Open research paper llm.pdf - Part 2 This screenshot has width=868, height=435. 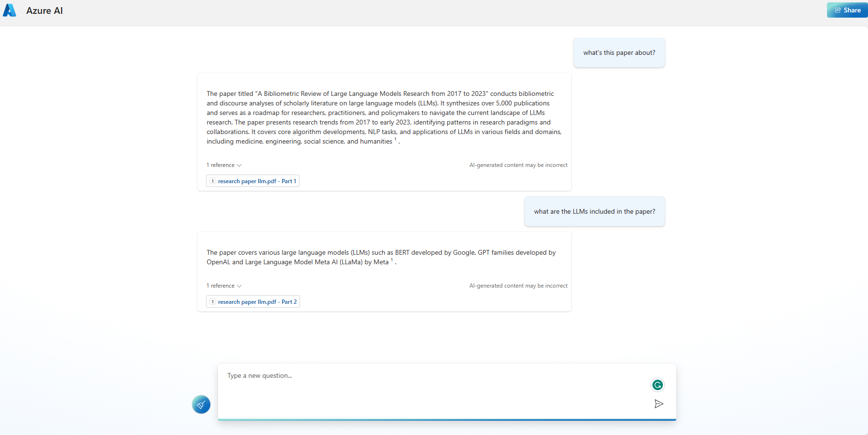tap(258, 301)
